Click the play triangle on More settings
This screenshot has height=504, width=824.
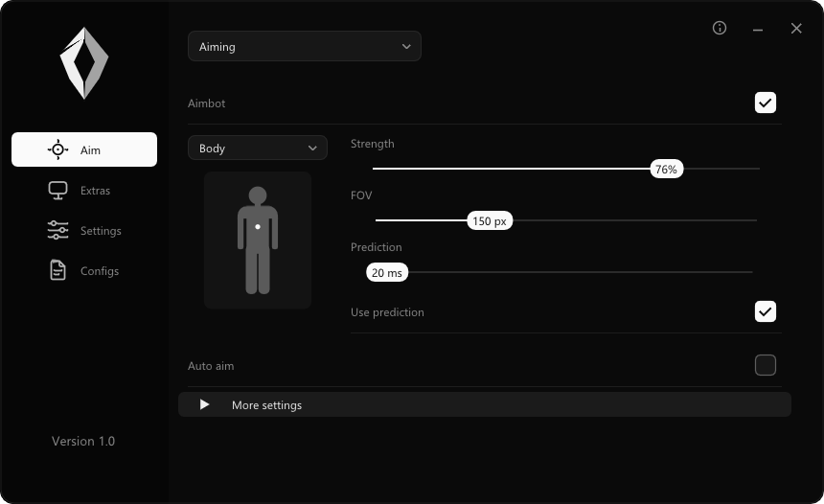tap(204, 404)
